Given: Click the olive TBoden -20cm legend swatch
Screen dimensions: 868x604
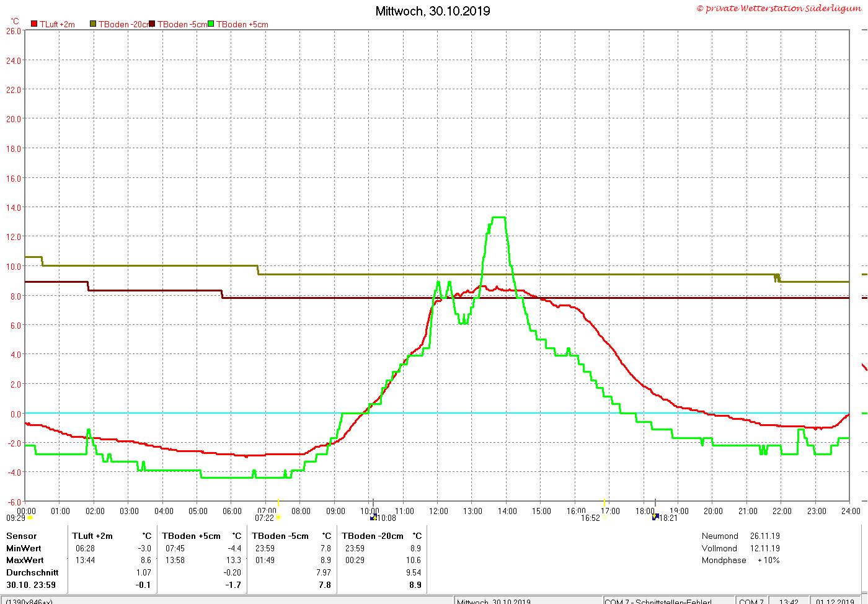Looking at the screenshot, I should [x=93, y=24].
